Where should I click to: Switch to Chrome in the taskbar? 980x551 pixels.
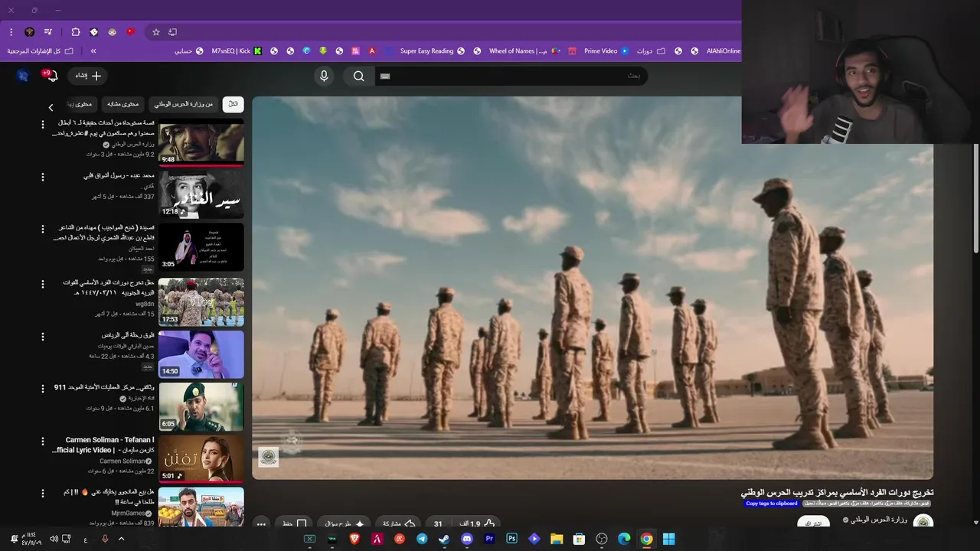click(x=646, y=539)
